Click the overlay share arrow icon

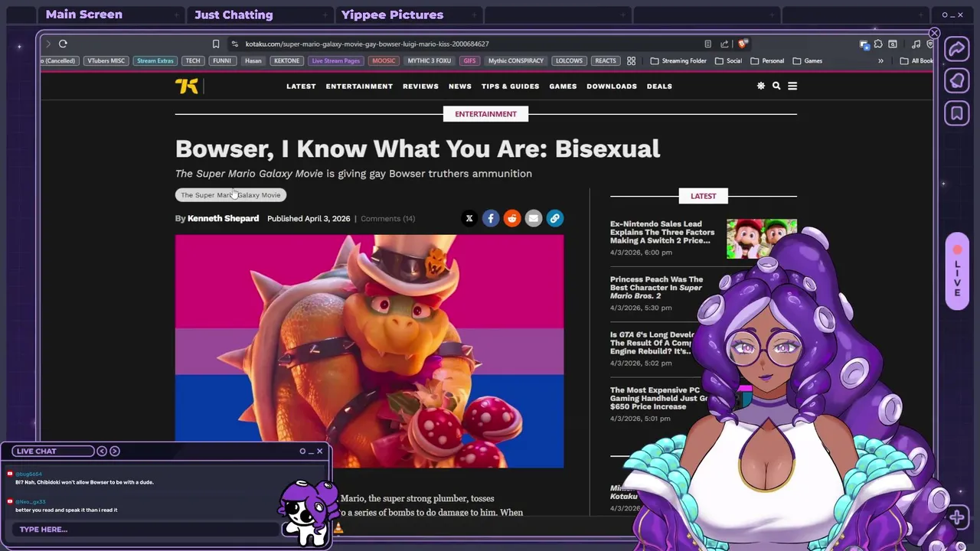click(957, 50)
